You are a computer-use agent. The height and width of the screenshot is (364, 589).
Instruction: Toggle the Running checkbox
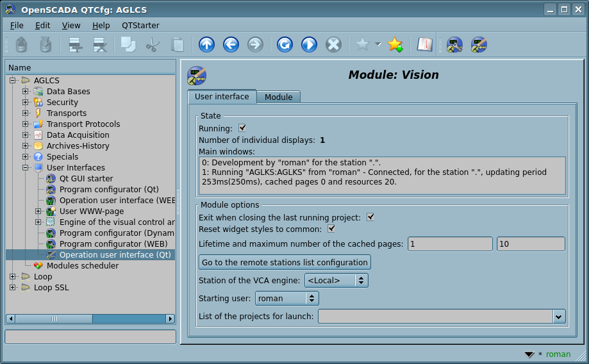242,128
